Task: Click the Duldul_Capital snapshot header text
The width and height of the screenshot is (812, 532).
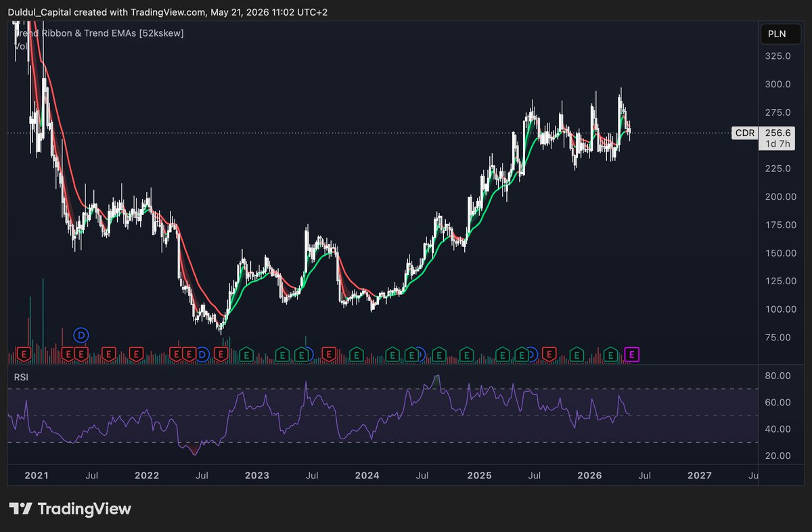Action: point(167,12)
